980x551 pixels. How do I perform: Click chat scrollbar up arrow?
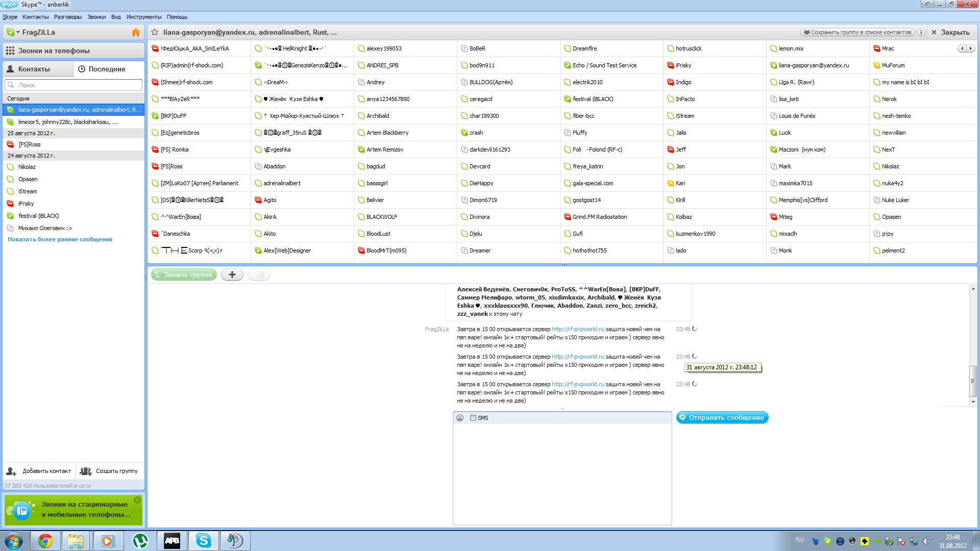(973, 289)
